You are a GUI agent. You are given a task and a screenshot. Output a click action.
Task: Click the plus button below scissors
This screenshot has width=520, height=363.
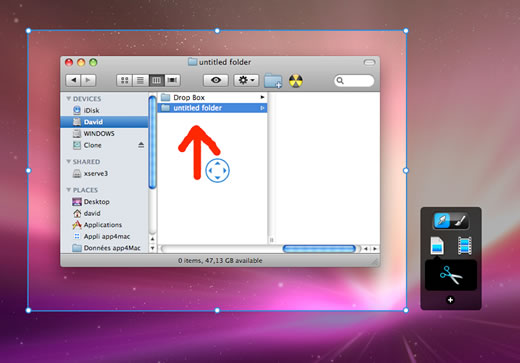click(x=450, y=300)
